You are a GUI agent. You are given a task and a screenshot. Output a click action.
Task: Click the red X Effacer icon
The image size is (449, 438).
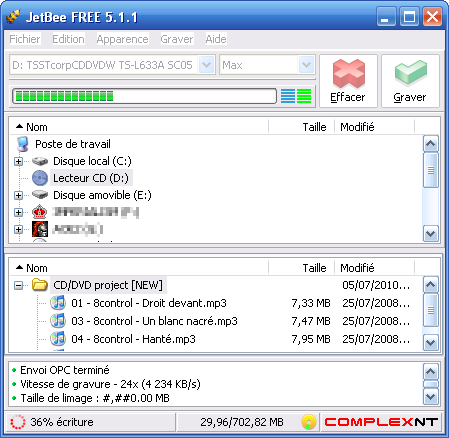coord(349,73)
